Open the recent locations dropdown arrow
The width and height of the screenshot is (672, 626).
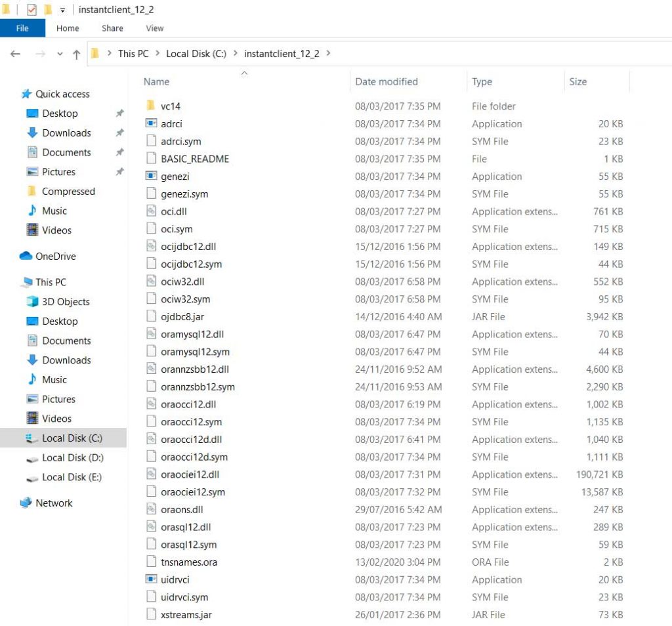pyautogui.click(x=60, y=54)
